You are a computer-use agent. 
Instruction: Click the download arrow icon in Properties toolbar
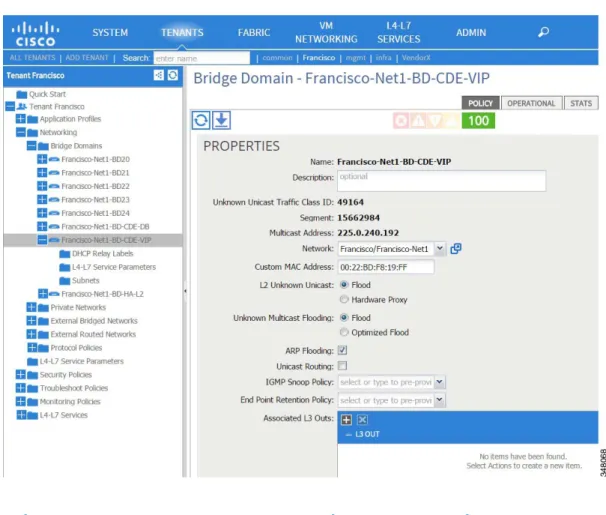point(221,120)
